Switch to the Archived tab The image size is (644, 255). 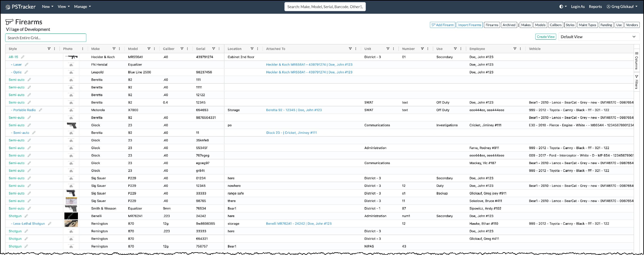pyautogui.click(x=509, y=25)
